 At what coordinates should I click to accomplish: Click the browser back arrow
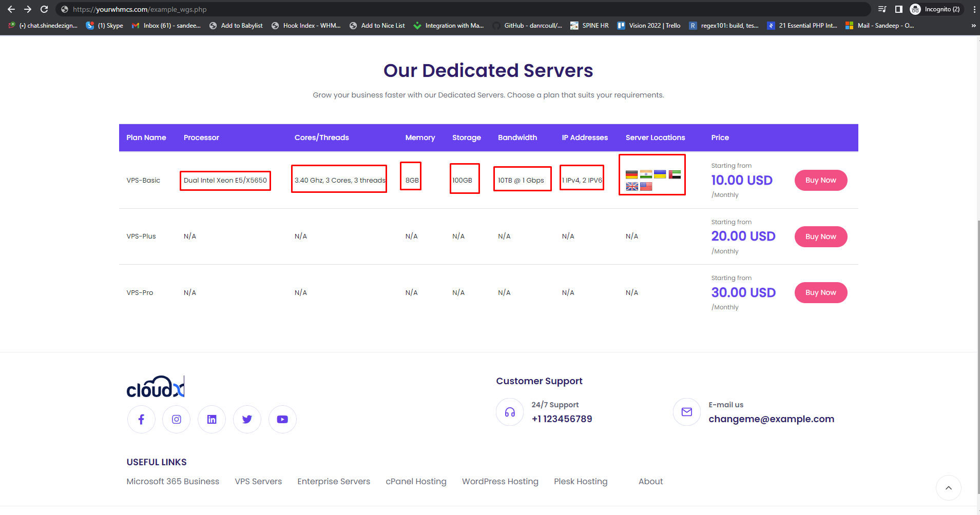click(11, 9)
